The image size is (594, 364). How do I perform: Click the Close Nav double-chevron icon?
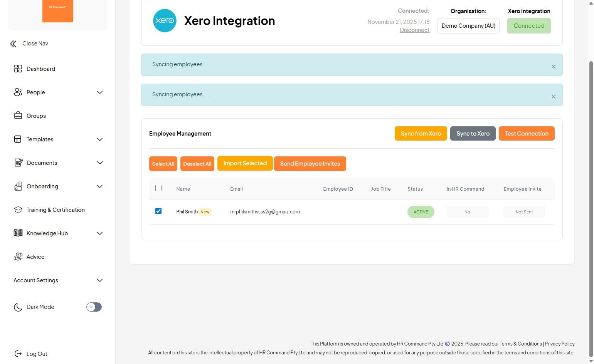click(13, 44)
